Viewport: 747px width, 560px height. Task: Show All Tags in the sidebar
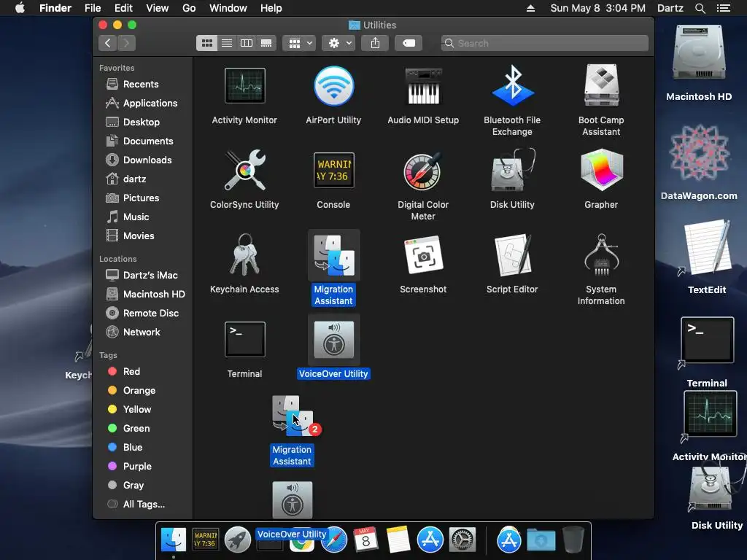click(x=142, y=505)
